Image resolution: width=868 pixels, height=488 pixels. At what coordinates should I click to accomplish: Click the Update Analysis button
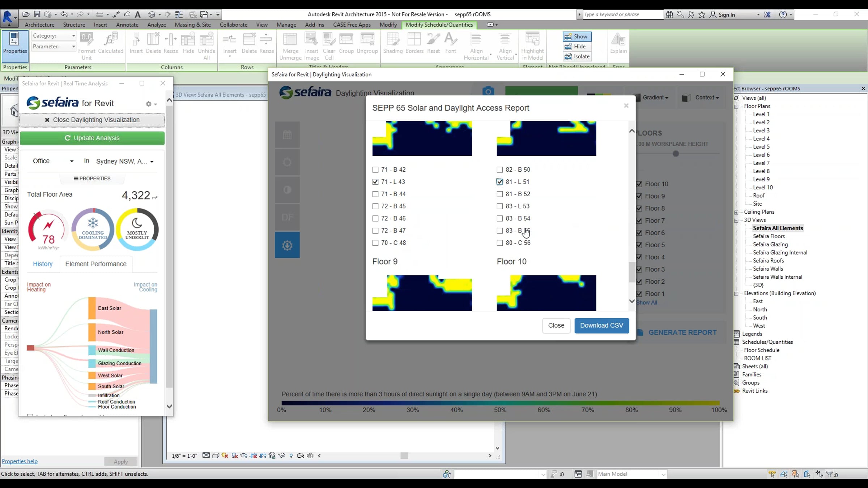(92, 138)
